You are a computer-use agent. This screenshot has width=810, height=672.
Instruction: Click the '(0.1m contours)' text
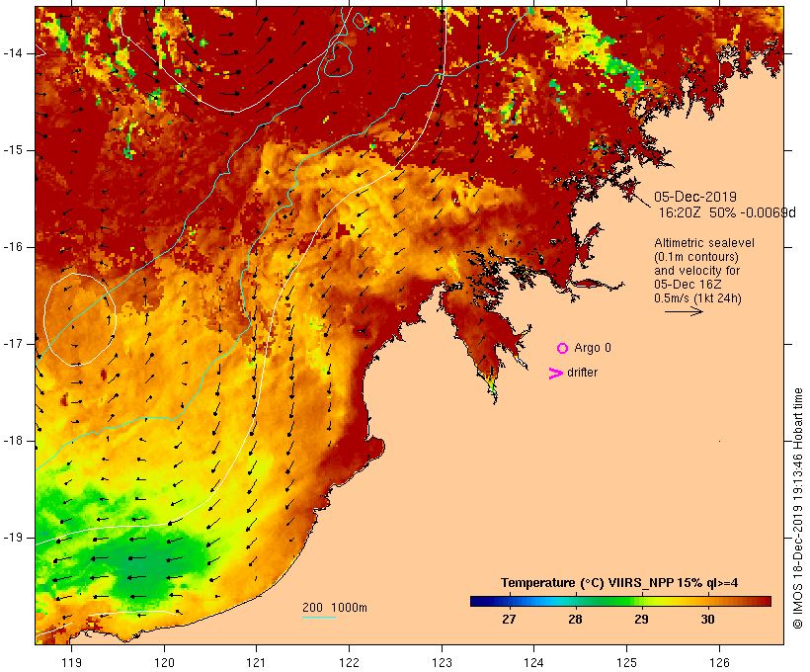tap(696, 257)
